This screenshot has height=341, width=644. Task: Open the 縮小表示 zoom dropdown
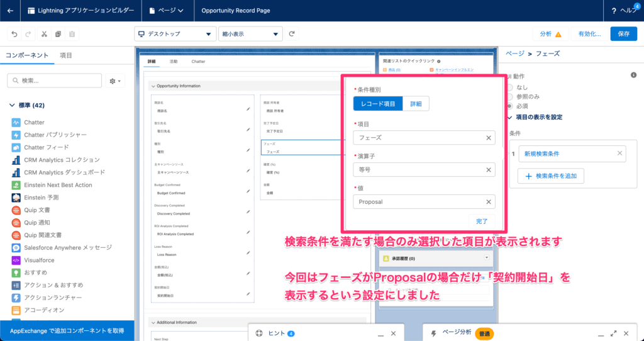click(x=250, y=34)
